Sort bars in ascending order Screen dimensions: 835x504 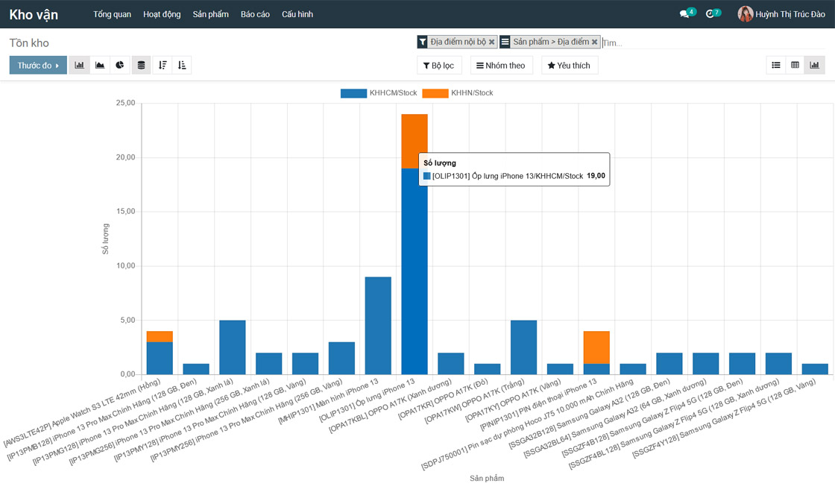[x=182, y=66]
